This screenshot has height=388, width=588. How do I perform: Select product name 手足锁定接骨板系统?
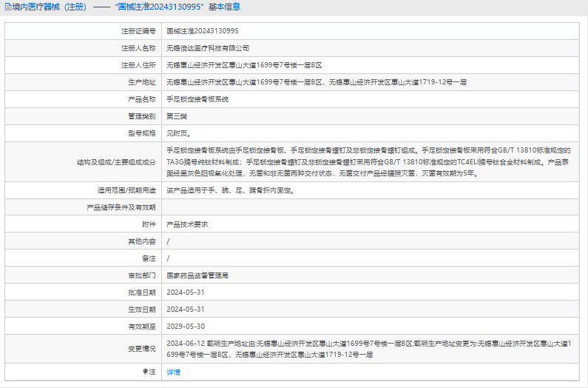click(x=197, y=99)
